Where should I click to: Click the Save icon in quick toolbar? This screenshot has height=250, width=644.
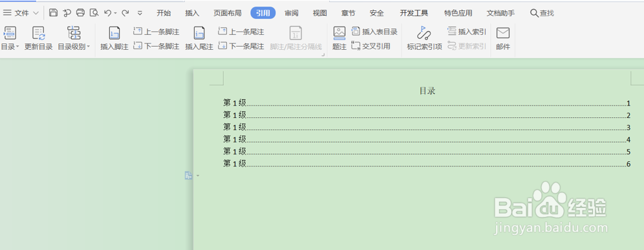pos(54,13)
